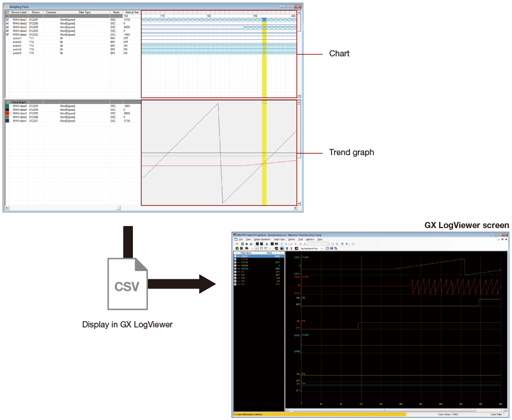Click the chart icon left of Device/Label header
This screenshot has width=512, height=420.
click(x=7, y=12)
